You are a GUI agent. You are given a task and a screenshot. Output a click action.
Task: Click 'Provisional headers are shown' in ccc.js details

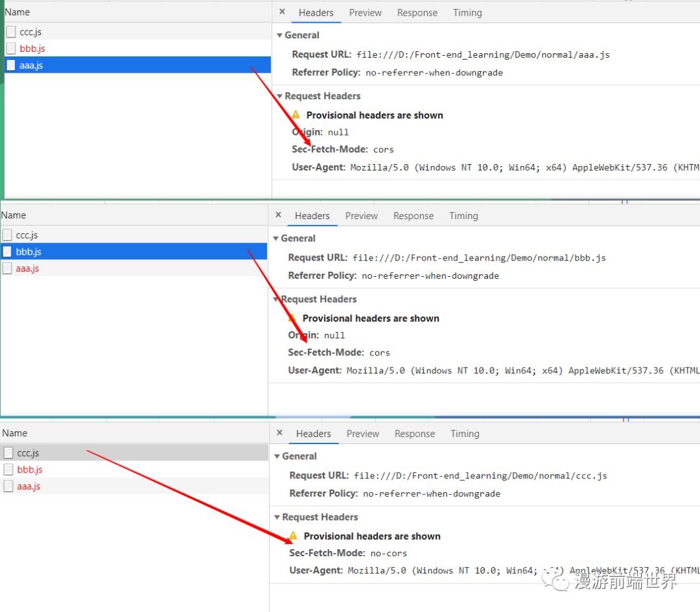click(372, 536)
